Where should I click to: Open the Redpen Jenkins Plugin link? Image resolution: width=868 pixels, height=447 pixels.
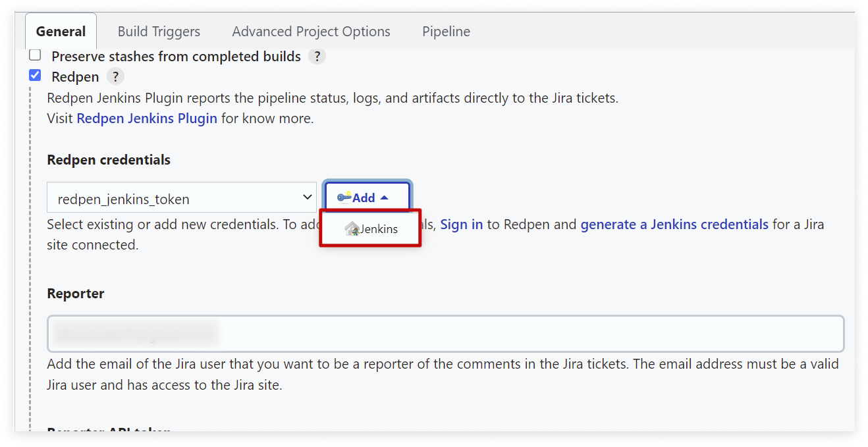(x=147, y=118)
